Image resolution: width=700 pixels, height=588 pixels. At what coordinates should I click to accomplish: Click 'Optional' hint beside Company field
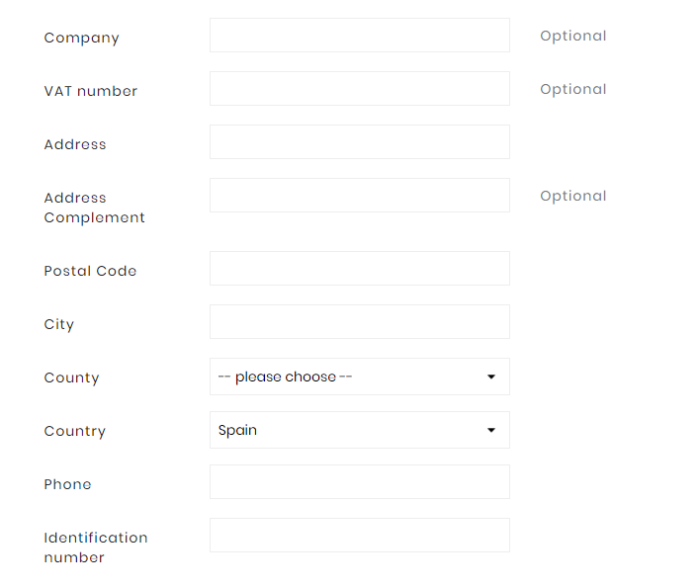572,36
